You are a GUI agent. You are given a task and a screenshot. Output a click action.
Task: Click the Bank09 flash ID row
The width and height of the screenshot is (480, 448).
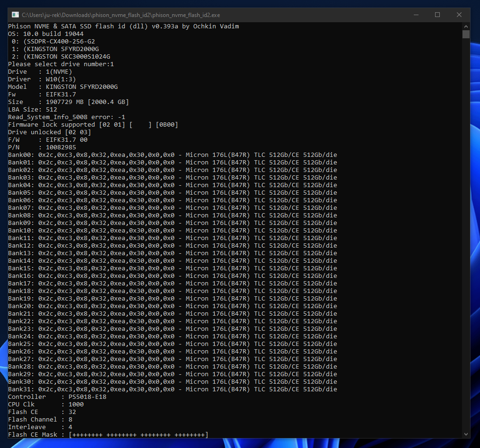point(172,223)
